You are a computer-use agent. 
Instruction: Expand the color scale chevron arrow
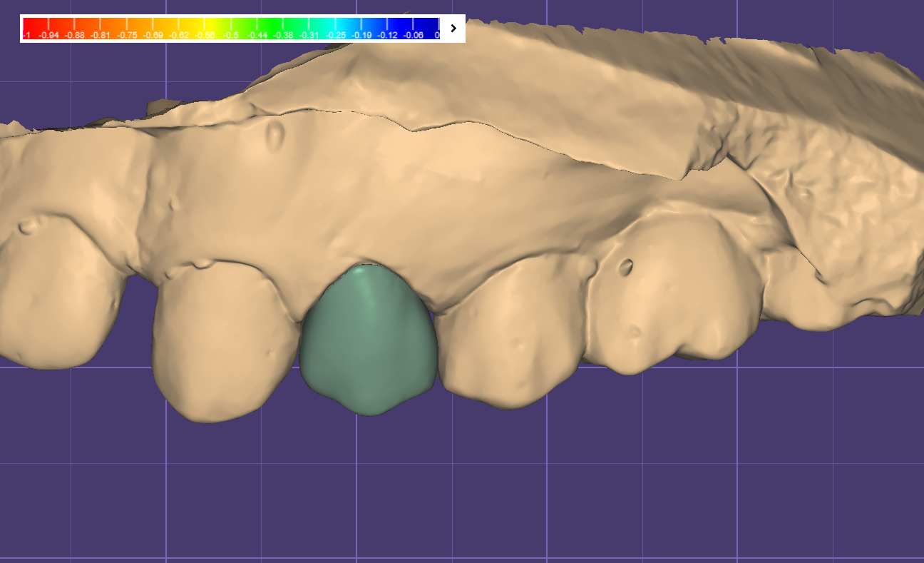(453, 29)
